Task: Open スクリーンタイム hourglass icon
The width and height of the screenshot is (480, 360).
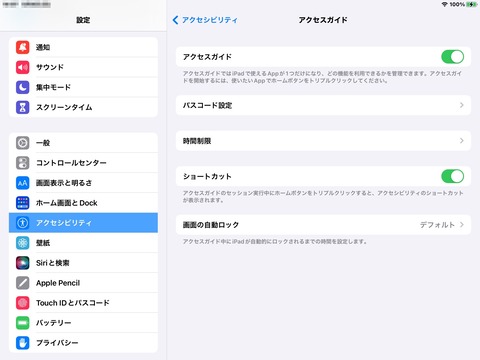Action: 22,107
